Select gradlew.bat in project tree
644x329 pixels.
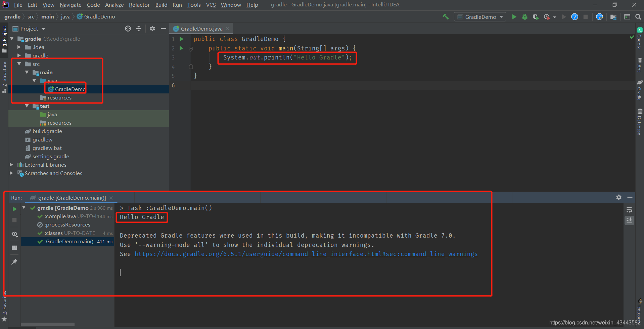(47, 148)
